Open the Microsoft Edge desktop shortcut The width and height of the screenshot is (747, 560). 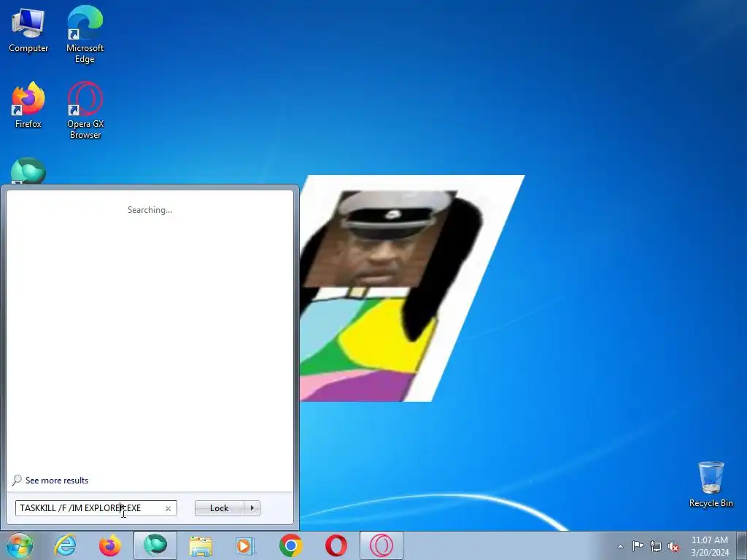coord(85,34)
